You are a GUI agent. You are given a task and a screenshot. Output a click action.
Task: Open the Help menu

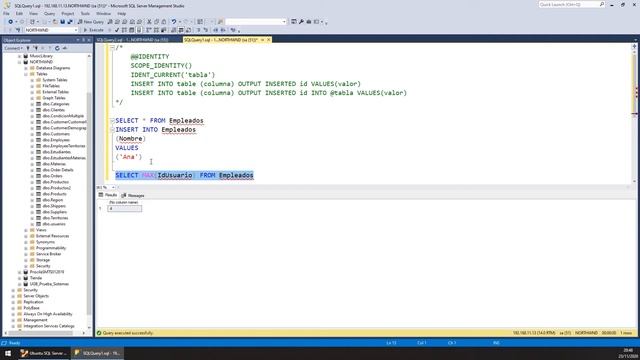click(x=122, y=13)
